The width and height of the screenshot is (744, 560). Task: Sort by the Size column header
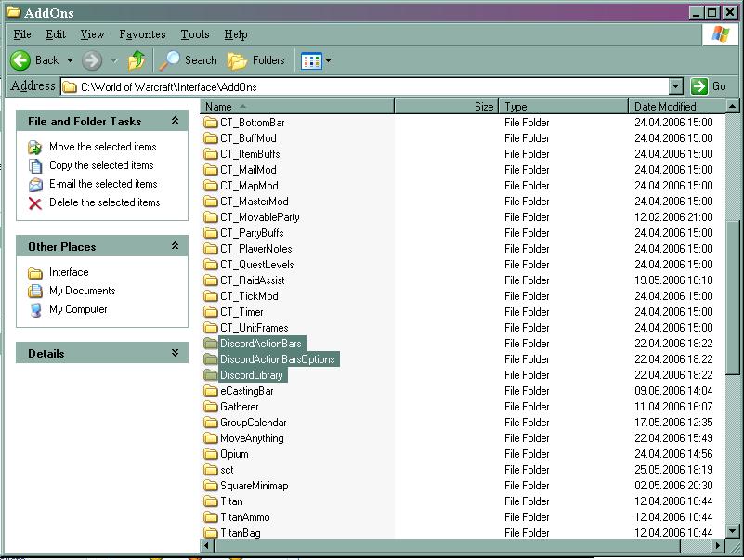click(447, 106)
